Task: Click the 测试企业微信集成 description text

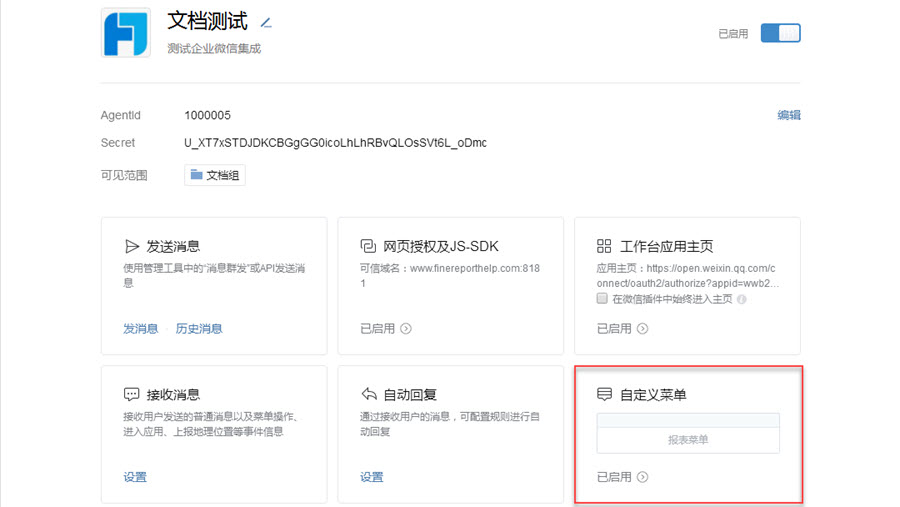Action: (214, 49)
